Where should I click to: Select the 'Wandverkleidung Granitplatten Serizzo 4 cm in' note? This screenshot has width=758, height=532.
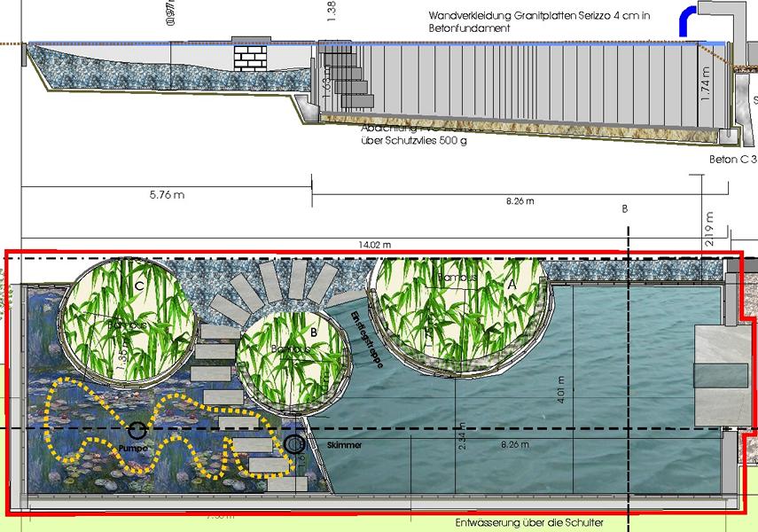(540, 15)
